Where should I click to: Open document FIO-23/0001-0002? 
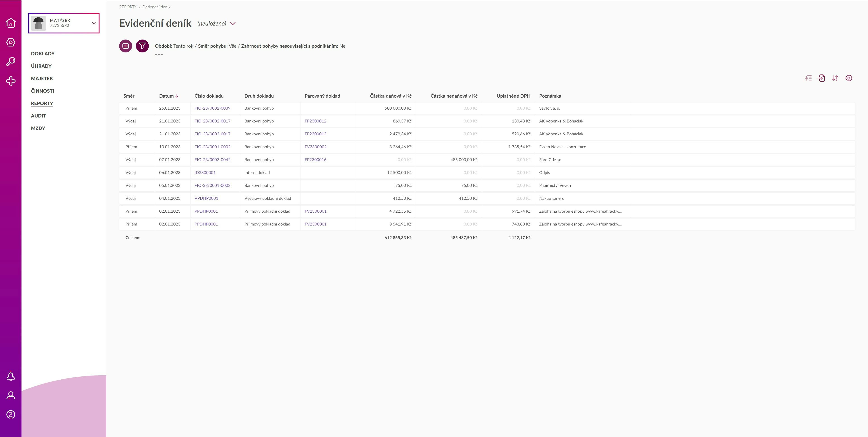pyautogui.click(x=212, y=147)
